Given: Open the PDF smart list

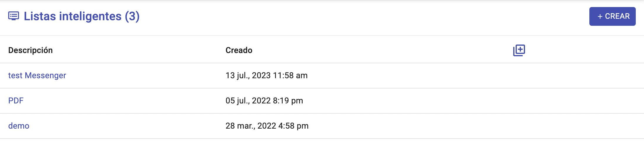Looking at the screenshot, I should point(16,101).
